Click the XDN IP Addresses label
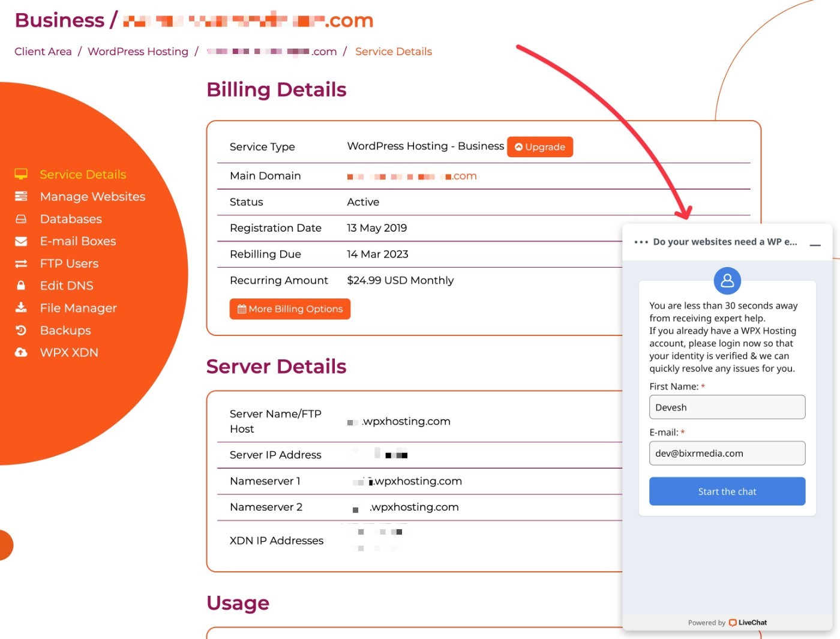Image resolution: width=840 pixels, height=639 pixels. (x=277, y=541)
